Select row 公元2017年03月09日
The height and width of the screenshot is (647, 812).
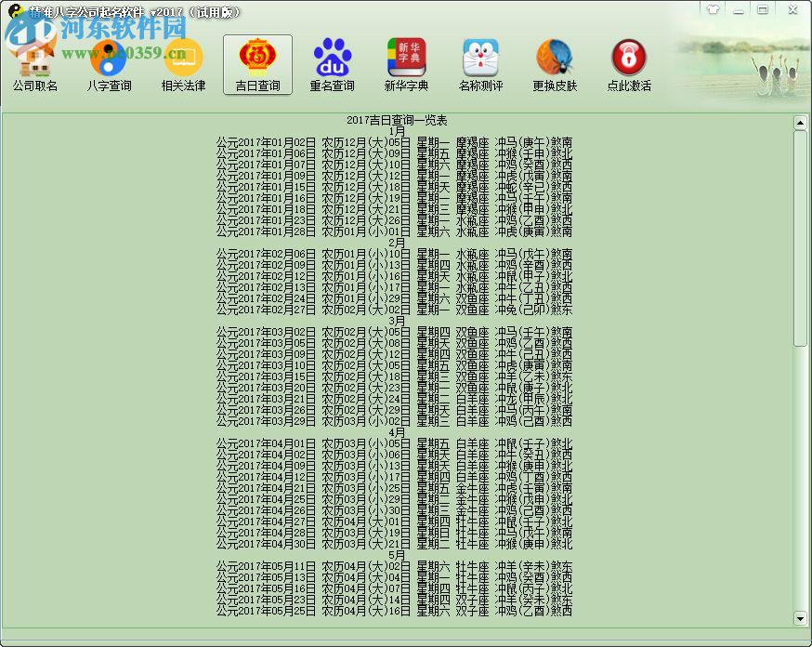(395, 354)
